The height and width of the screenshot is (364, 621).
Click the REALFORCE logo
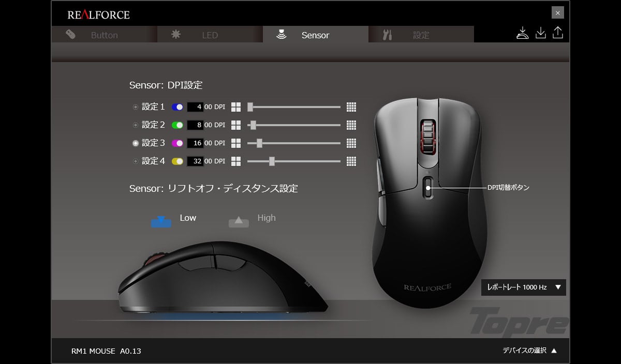tap(98, 14)
